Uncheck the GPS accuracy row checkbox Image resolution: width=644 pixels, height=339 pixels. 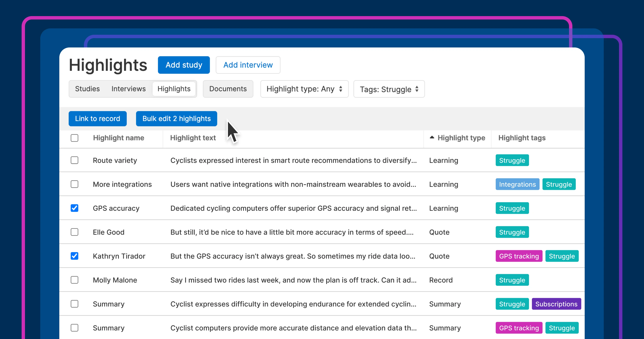tap(75, 208)
